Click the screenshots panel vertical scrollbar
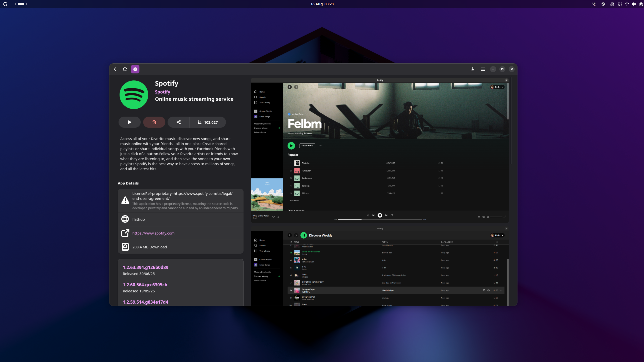Image resolution: width=644 pixels, height=362 pixels. (x=511, y=121)
